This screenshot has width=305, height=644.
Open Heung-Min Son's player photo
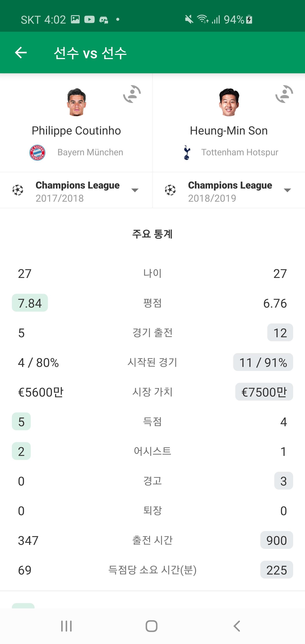pyautogui.click(x=229, y=102)
